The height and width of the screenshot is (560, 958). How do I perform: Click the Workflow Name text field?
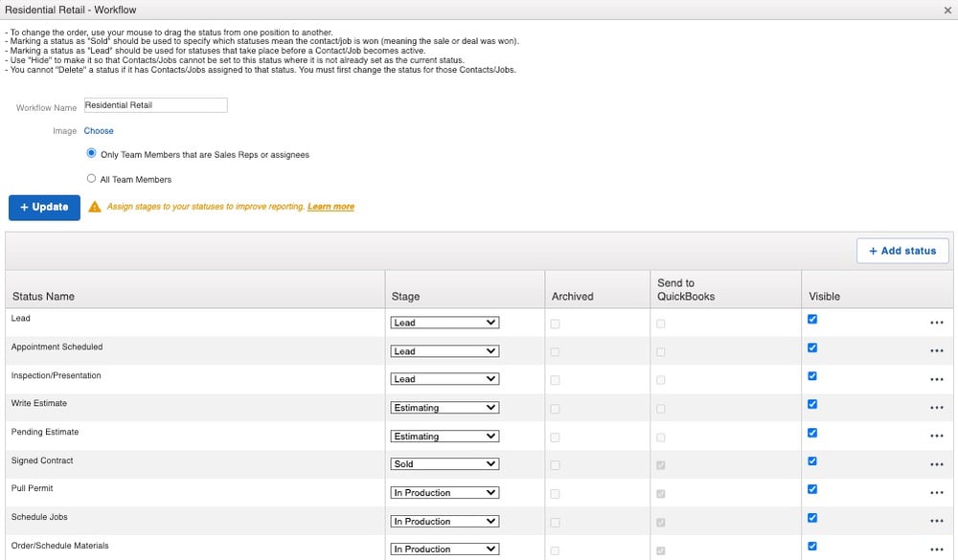pos(155,105)
